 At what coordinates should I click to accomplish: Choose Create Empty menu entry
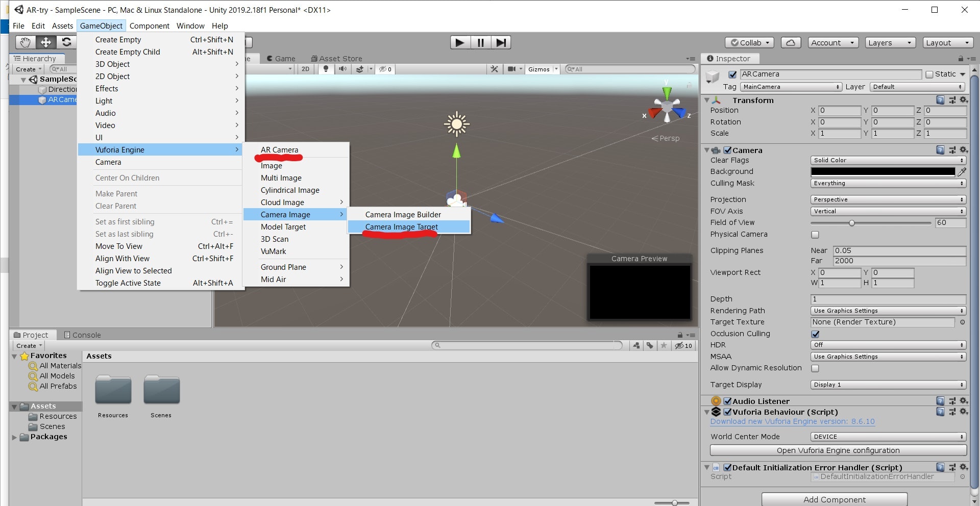tap(161, 40)
